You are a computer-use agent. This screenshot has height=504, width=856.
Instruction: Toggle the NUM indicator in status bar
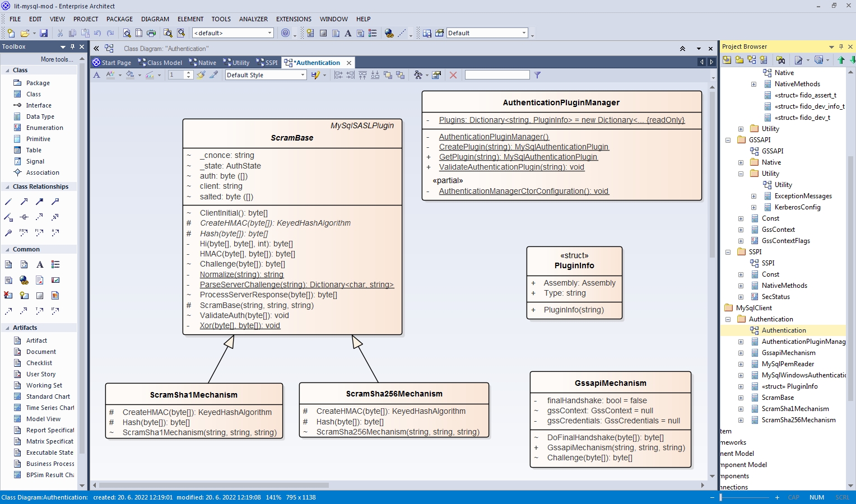click(817, 497)
